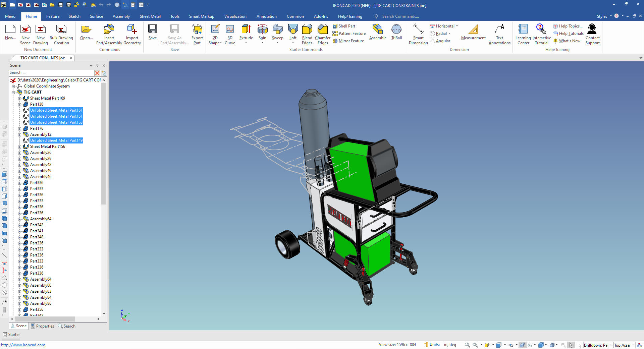
Task: Clear the scene search filter
Action: [x=97, y=73]
